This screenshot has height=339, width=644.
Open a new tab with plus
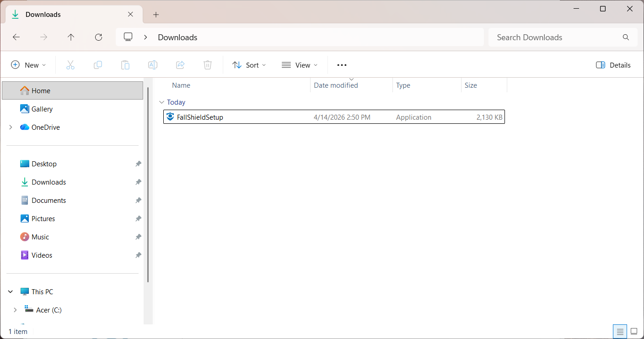pos(156,15)
